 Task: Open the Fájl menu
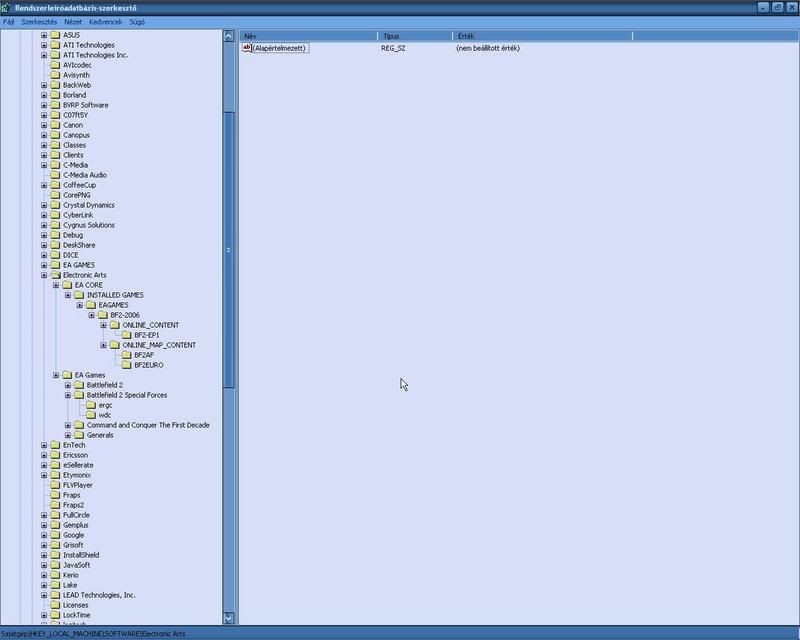pos(9,21)
